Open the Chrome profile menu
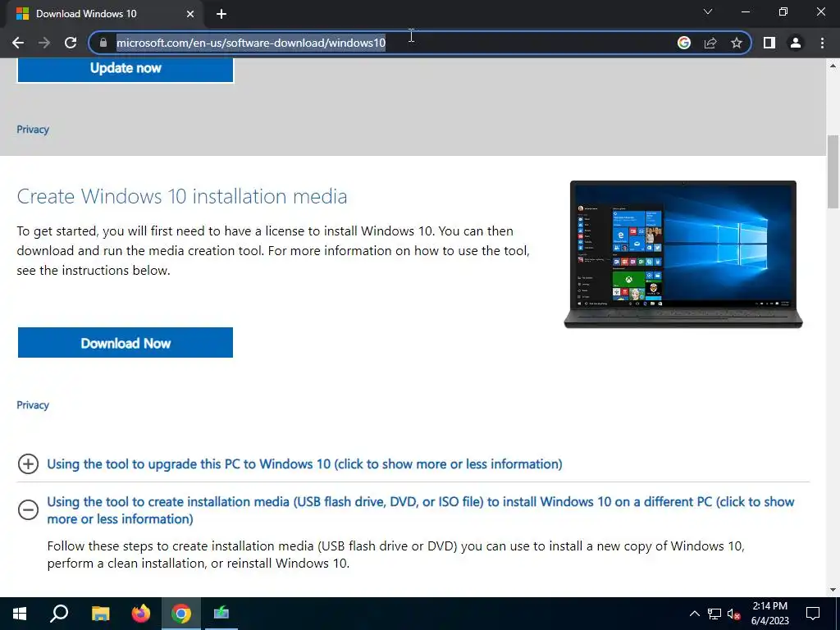840x630 pixels. pyautogui.click(x=796, y=43)
